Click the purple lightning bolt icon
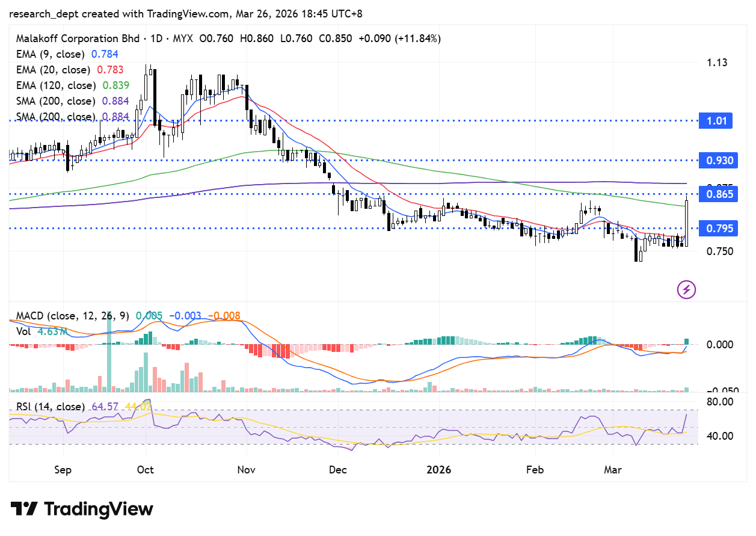756x536 pixels. click(686, 289)
